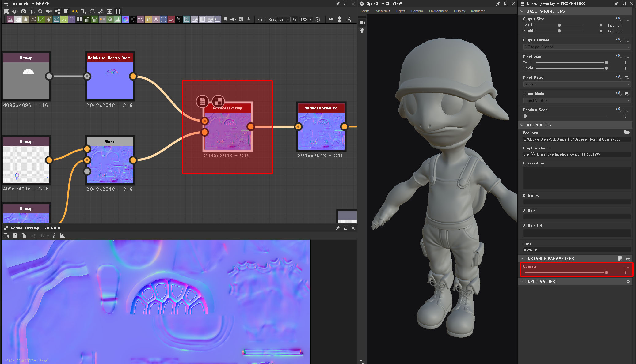Screen dimensions: 636x364
Task: Open the Opacity parameter options menu
Action: coord(627,266)
